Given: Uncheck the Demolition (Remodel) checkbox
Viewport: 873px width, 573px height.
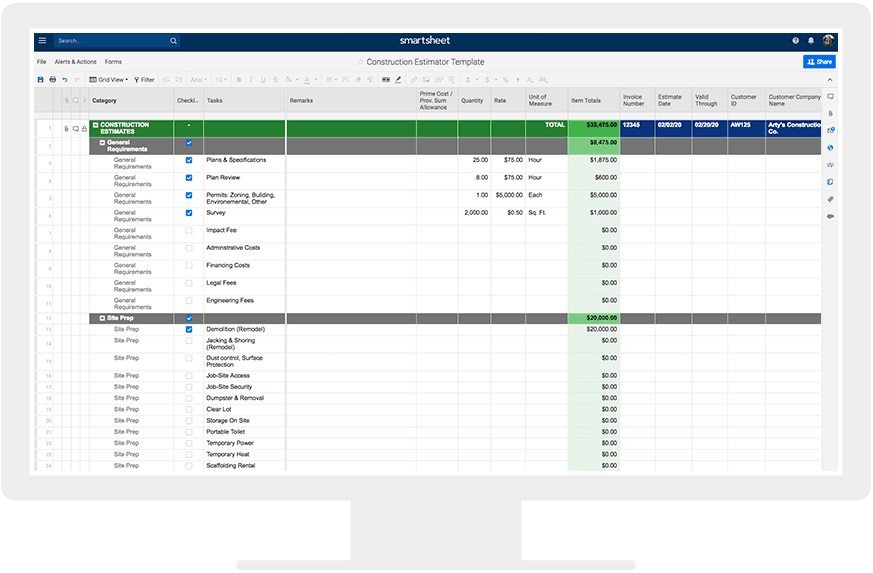Looking at the screenshot, I should (x=189, y=329).
